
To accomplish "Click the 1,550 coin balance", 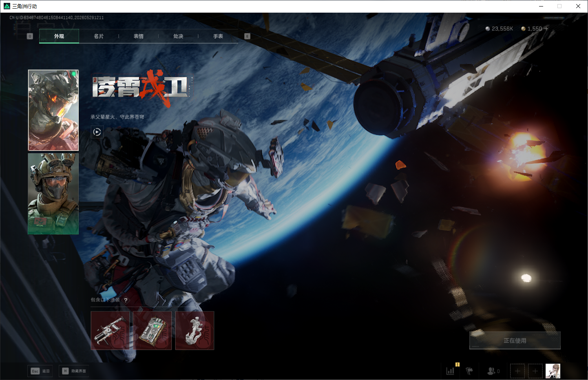I will pos(531,29).
